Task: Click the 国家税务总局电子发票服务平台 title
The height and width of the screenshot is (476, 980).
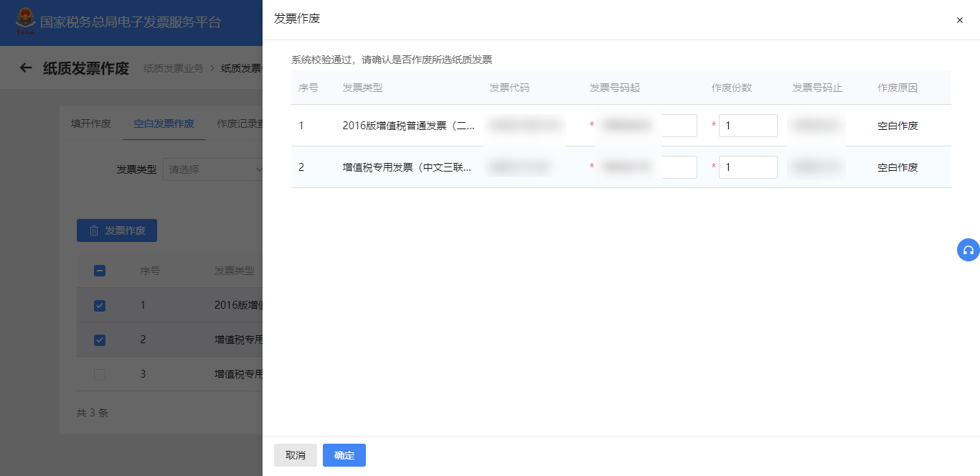Action: point(131,22)
